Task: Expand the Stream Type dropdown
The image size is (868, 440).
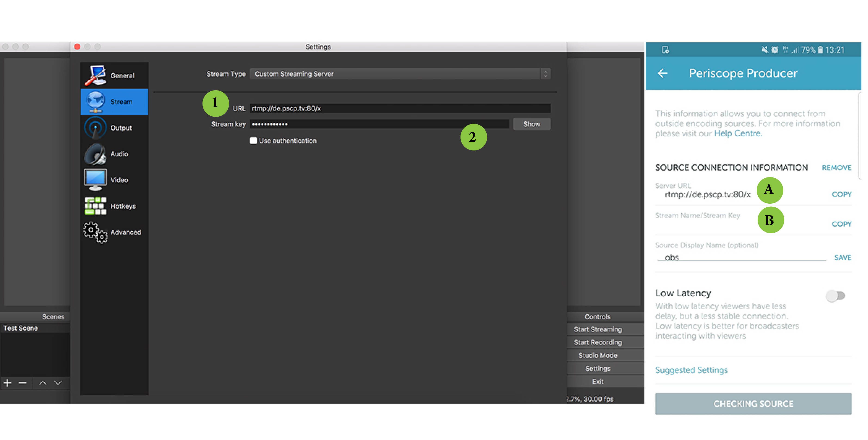Action: pos(400,74)
